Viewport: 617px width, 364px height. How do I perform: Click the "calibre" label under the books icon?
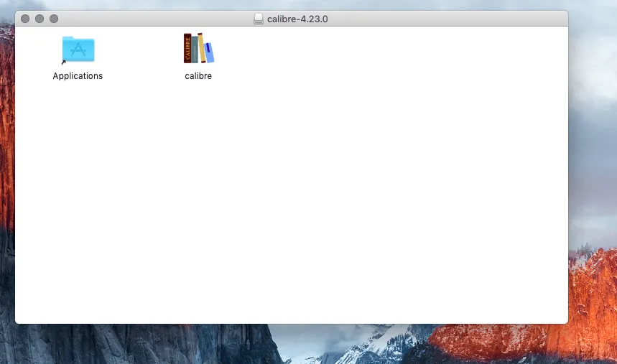198,76
